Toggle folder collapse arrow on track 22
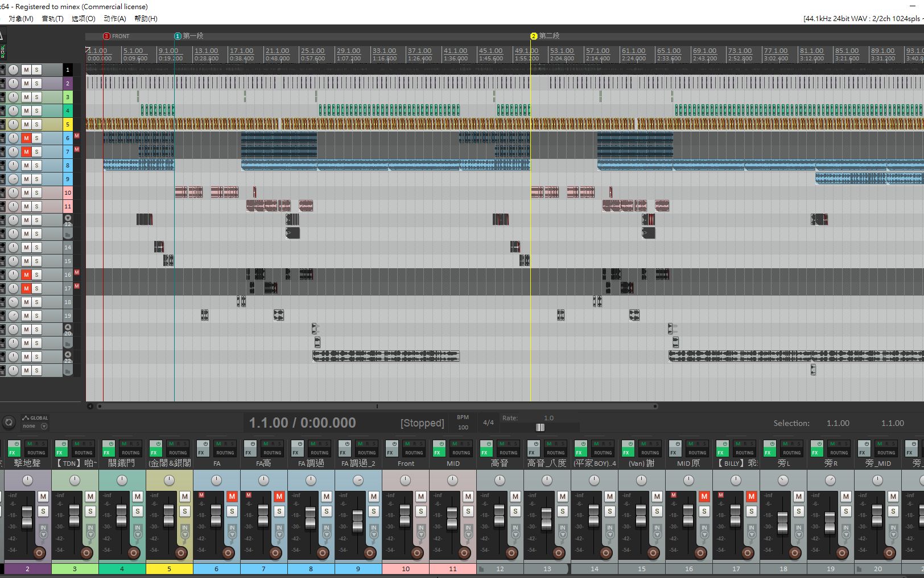This screenshot has height=578, width=924. click(68, 355)
